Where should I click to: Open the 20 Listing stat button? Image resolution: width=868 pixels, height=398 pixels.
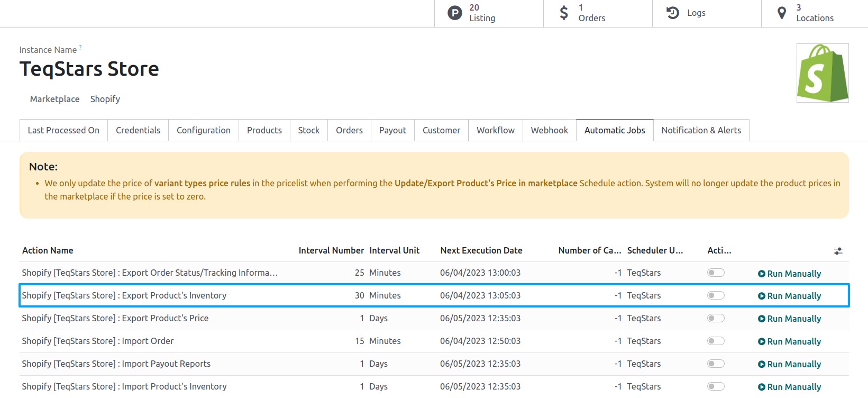(489, 13)
